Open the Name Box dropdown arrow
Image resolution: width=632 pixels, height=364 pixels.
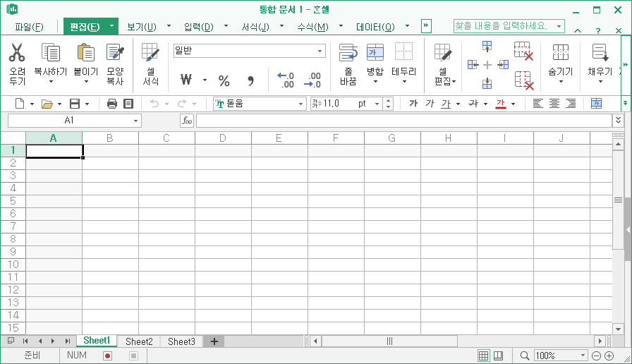[x=136, y=121]
